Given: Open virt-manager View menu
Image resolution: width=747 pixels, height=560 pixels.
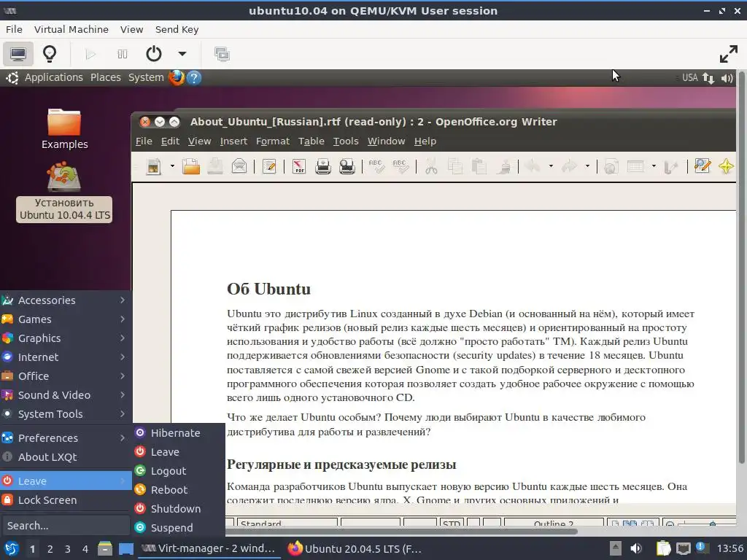Looking at the screenshot, I should point(131,29).
